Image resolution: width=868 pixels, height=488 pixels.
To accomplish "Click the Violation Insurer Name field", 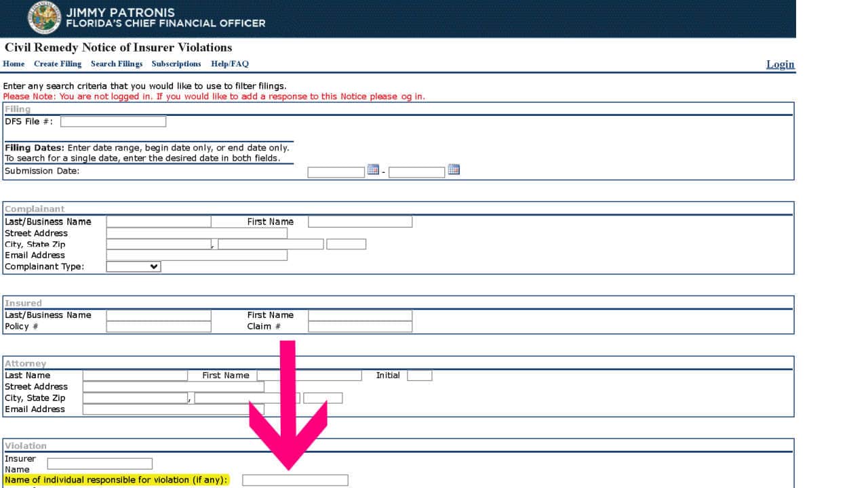I will [x=100, y=464].
